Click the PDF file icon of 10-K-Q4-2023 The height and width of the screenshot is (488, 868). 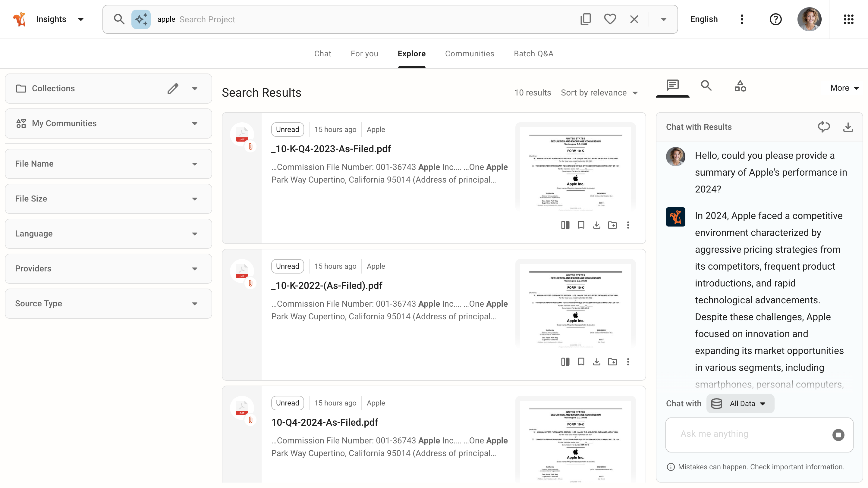242,134
